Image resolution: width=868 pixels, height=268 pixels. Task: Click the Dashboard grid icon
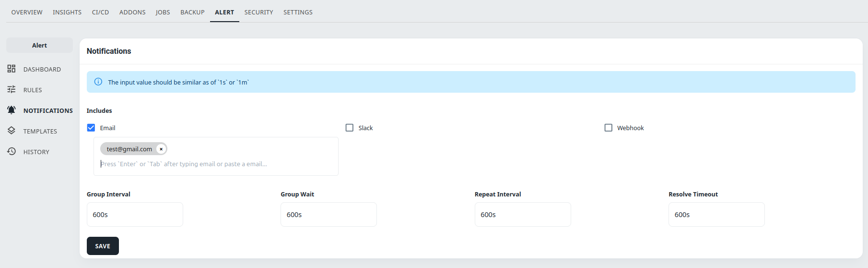pyautogui.click(x=12, y=69)
